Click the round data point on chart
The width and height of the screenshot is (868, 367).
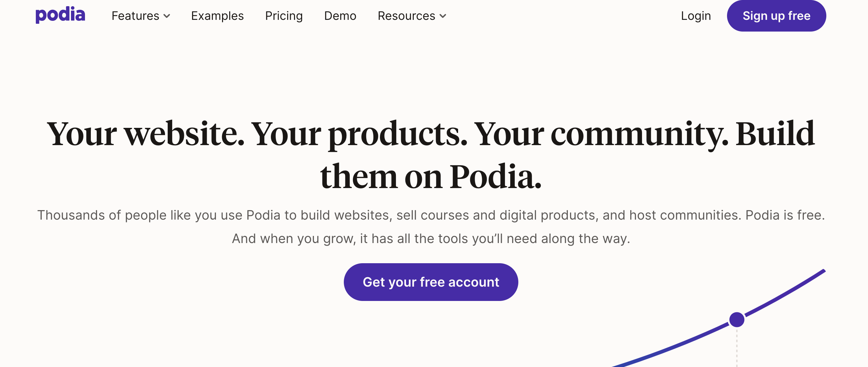click(x=736, y=319)
